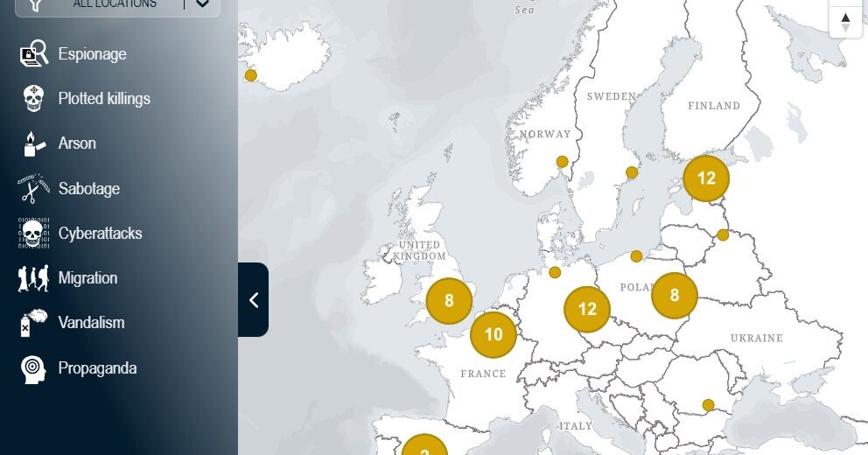868x455 pixels.
Task: Filter by Propaganda label
Action: point(97,368)
